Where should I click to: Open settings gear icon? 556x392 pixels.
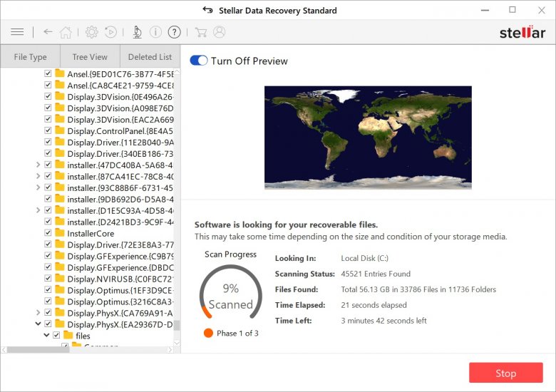point(92,32)
